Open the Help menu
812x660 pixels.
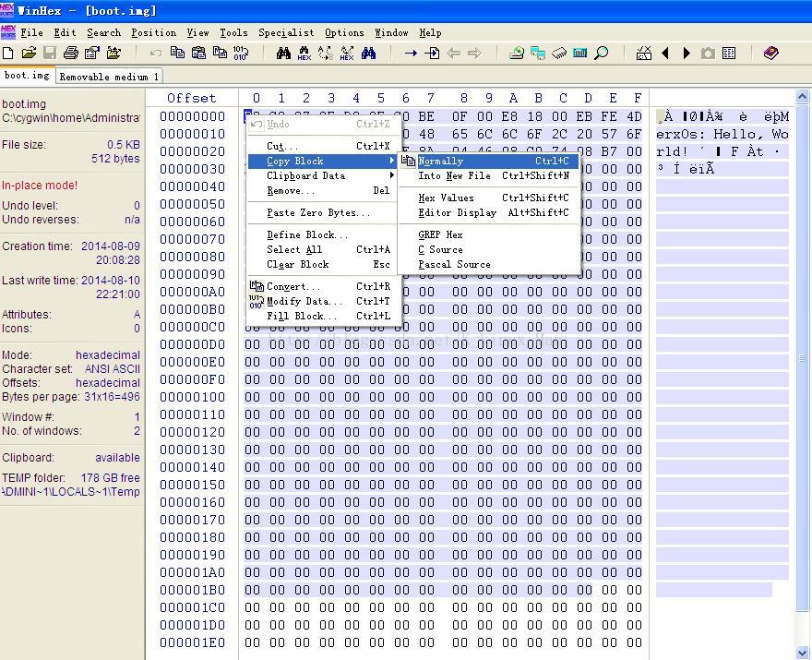coord(430,32)
